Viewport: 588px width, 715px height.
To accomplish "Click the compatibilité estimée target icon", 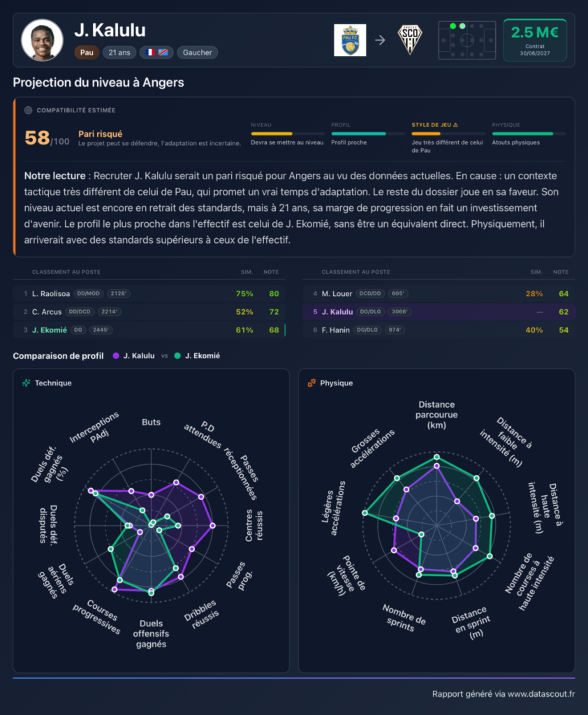I will 28,110.
